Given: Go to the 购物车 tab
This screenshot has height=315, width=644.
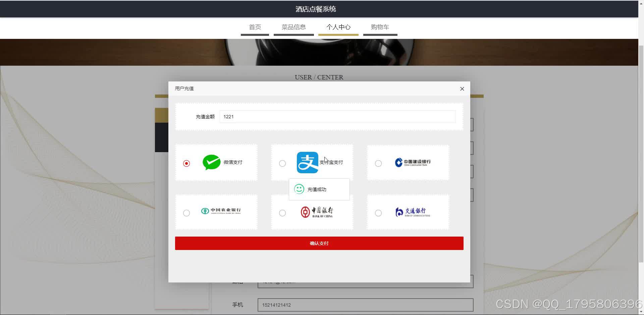Looking at the screenshot, I should (380, 27).
